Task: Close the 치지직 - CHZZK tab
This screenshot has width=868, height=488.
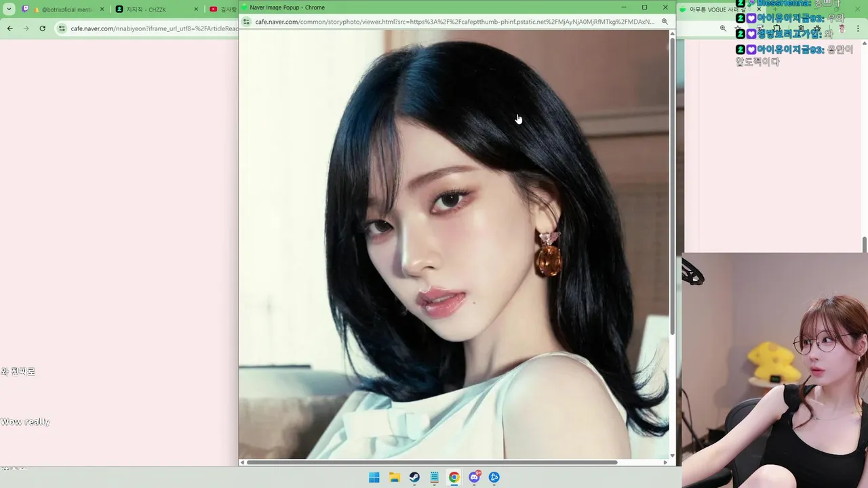Action: (196, 9)
